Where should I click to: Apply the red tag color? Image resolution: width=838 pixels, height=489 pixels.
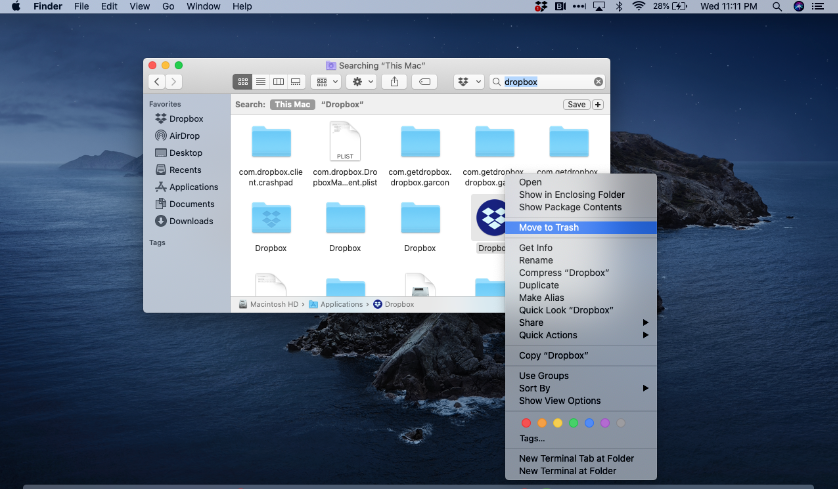tap(526, 423)
